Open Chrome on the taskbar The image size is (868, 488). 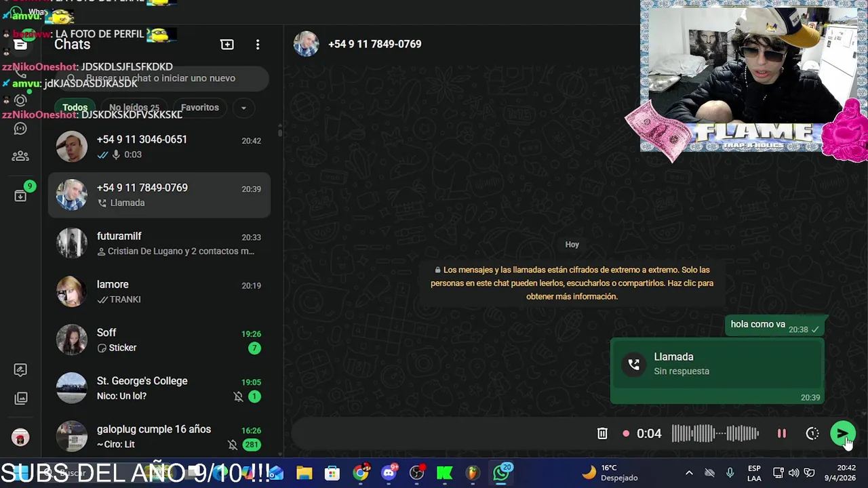click(361, 472)
